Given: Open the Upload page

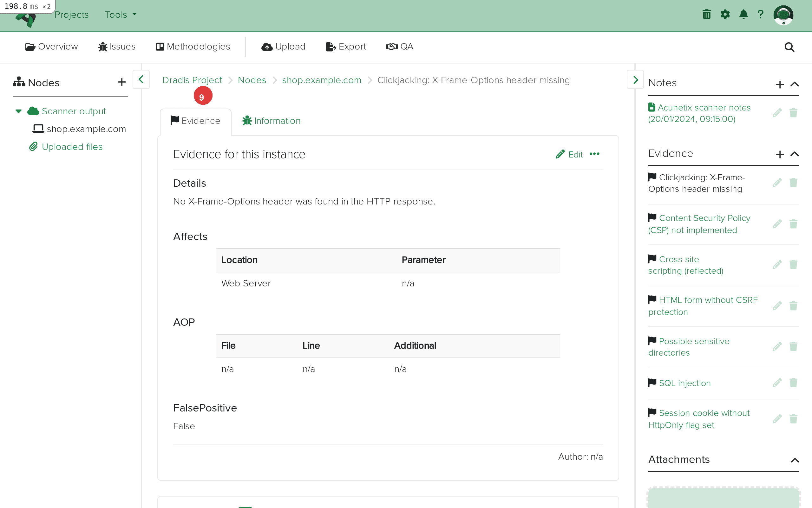Looking at the screenshot, I should [284, 47].
